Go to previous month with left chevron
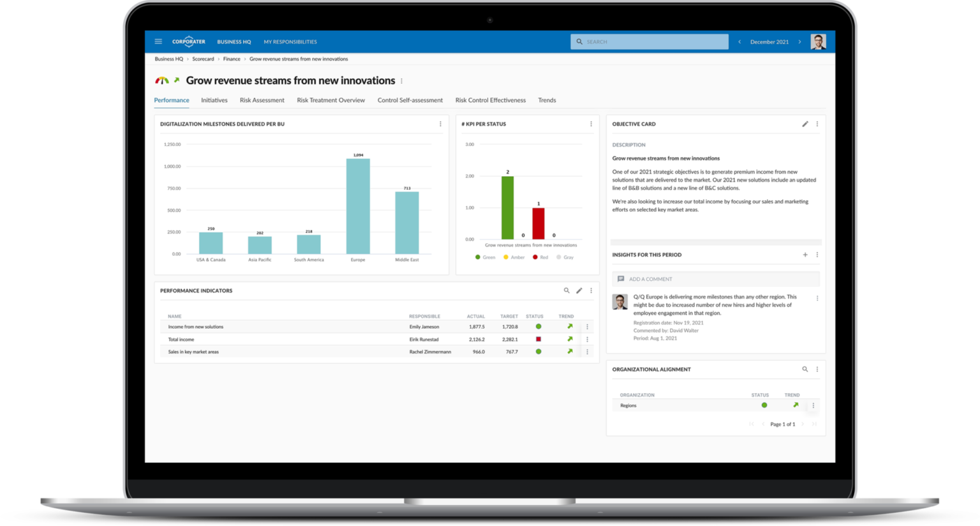Screen dimensions: 980x526 point(739,41)
